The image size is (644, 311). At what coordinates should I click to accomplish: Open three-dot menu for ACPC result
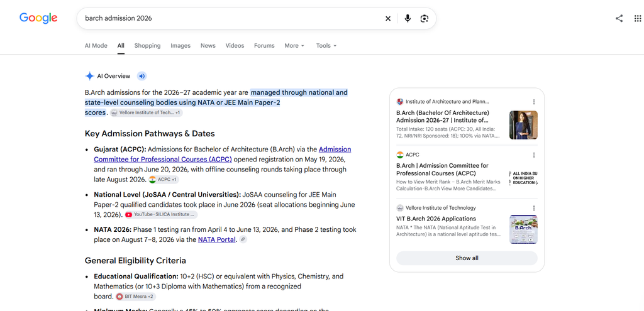pyautogui.click(x=533, y=155)
